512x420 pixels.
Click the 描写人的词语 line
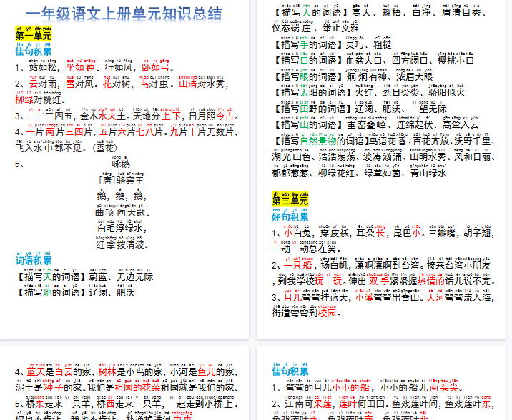coord(380,11)
